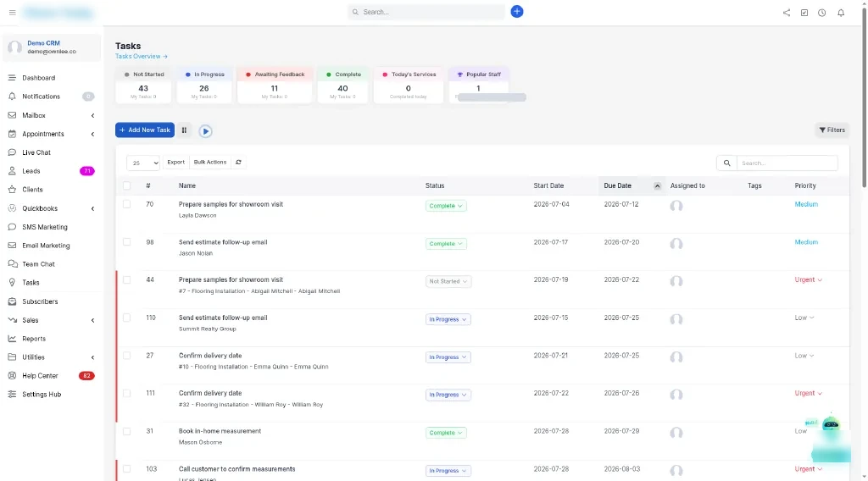Screen dimensions: 868x481
Task: Click assignee avatar for task 110
Action: [x=676, y=319]
